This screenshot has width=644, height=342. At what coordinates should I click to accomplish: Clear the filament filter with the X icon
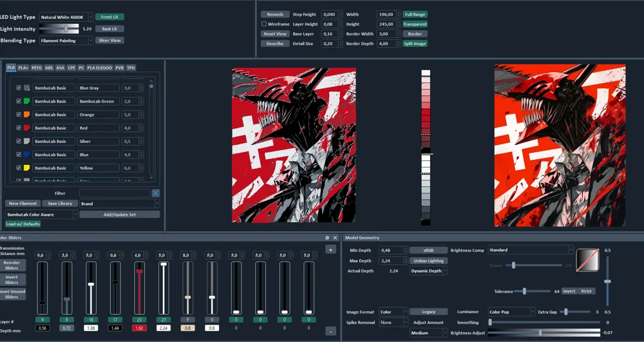click(x=155, y=193)
